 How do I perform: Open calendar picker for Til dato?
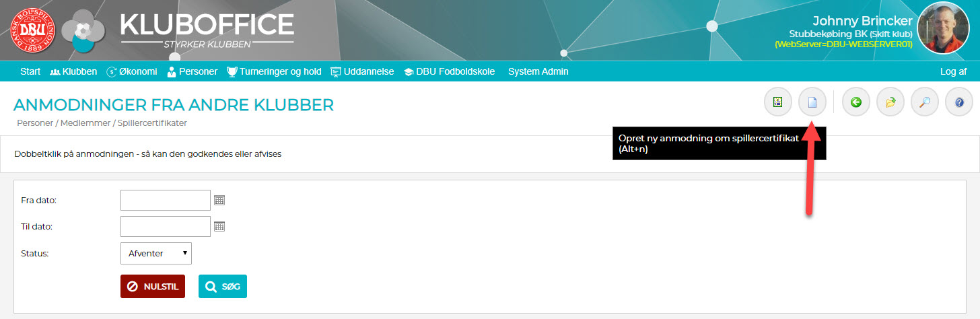click(219, 226)
